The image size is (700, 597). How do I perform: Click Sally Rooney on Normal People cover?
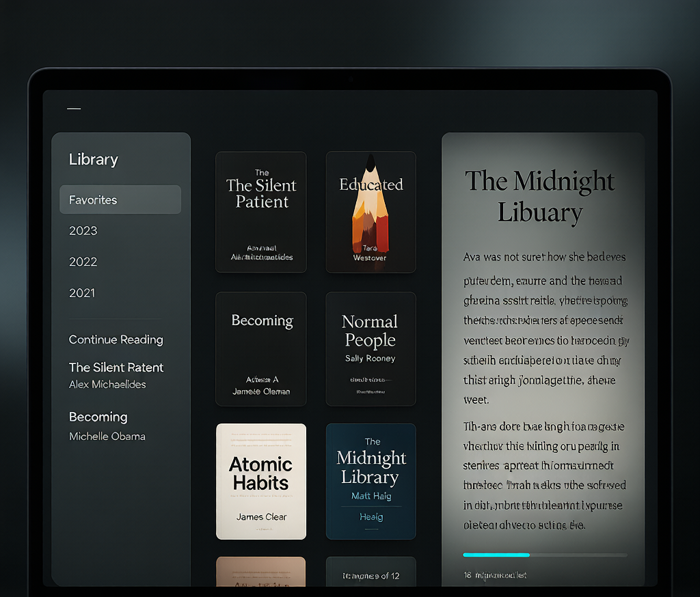click(370, 359)
